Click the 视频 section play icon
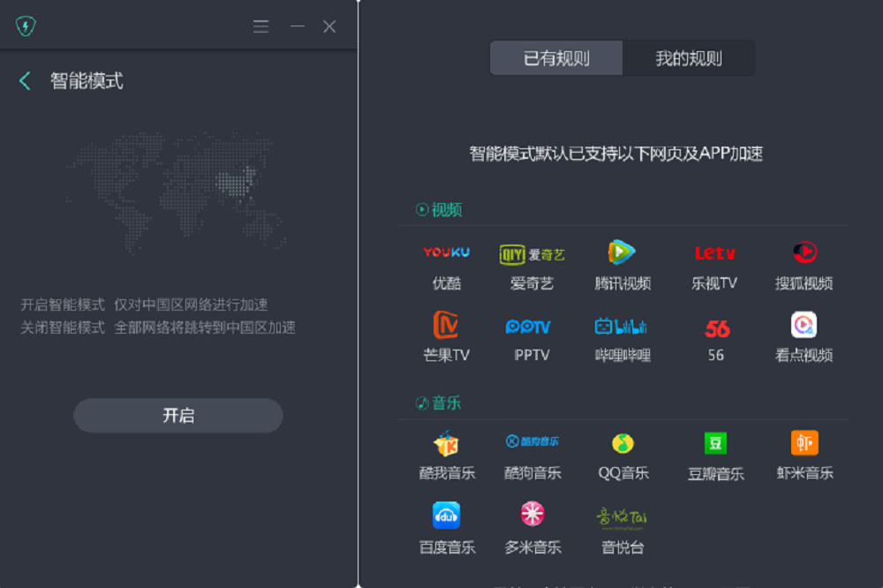883x588 pixels. coord(422,209)
